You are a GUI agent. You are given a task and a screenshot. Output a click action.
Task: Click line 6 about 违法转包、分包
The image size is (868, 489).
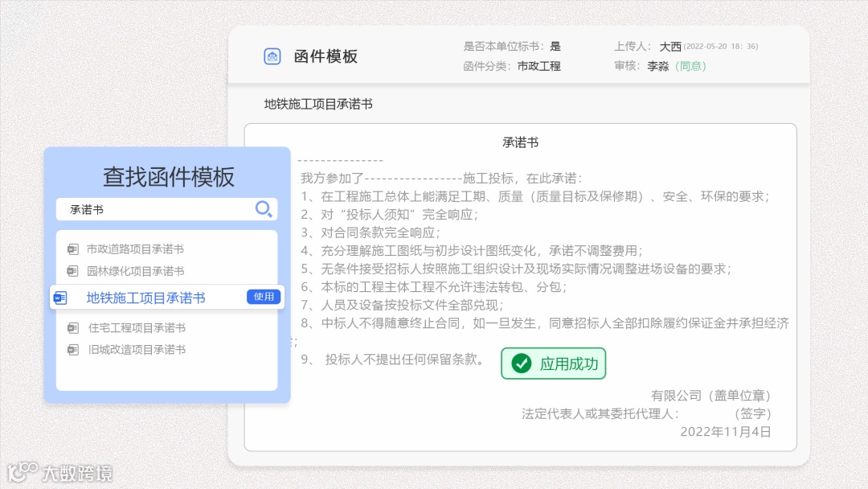pos(433,287)
